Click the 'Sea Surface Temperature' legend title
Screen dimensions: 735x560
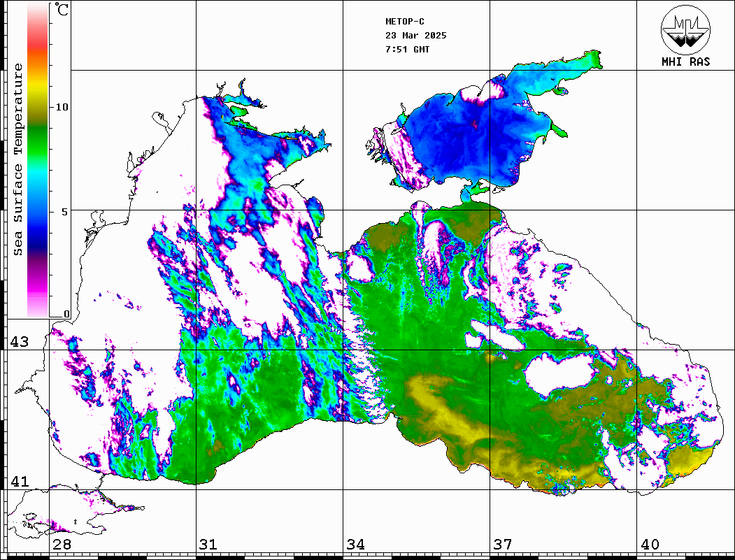(x=17, y=159)
